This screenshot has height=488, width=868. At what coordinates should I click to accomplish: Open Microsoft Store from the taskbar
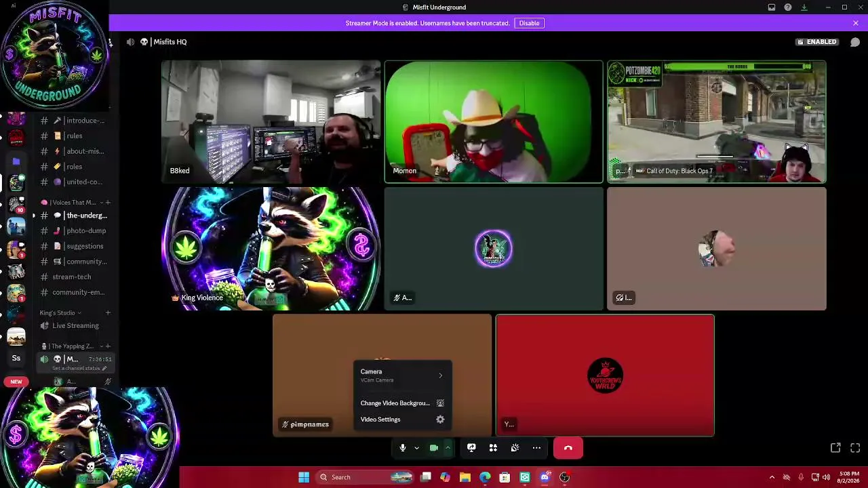pos(505,477)
